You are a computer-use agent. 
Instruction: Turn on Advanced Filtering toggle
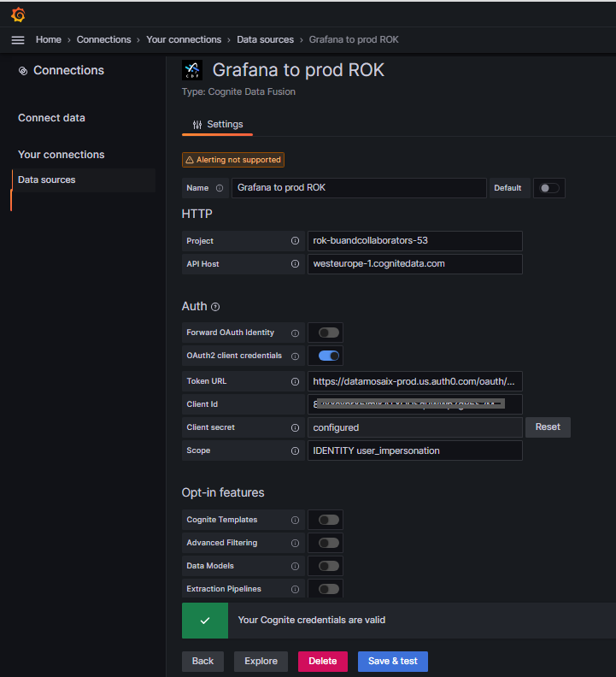[x=328, y=543]
